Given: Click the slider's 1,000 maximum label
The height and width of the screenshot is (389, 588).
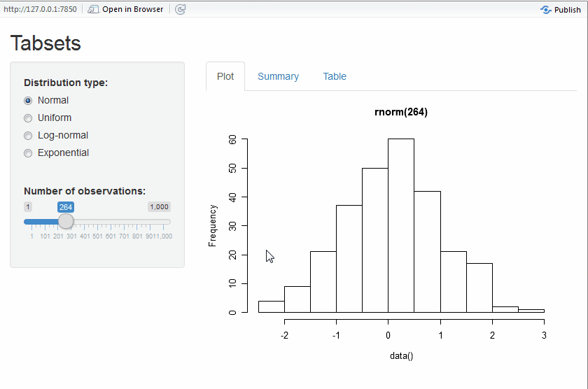Looking at the screenshot, I should click(x=159, y=207).
